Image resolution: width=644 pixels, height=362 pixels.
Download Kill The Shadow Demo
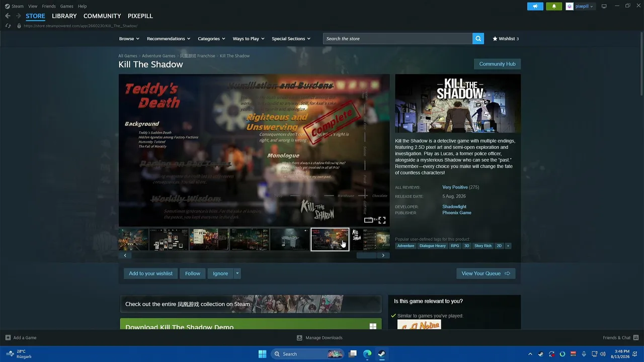pos(251,324)
